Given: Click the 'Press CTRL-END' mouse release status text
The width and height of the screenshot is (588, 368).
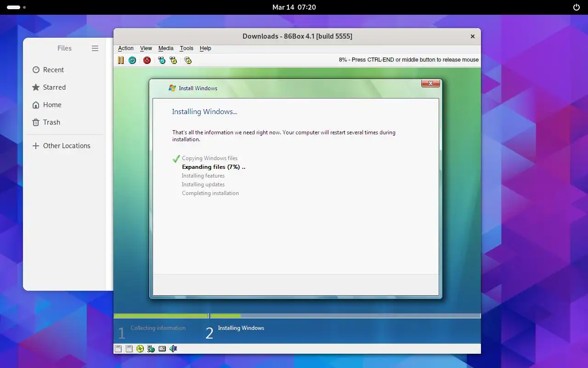Looking at the screenshot, I should [x=409, y=60].
